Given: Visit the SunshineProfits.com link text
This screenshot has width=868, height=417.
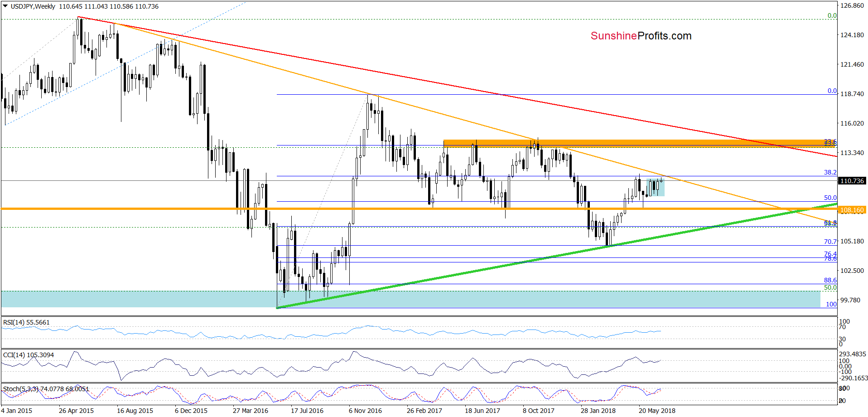Looking at the screenshot, I should click(641, 36).
